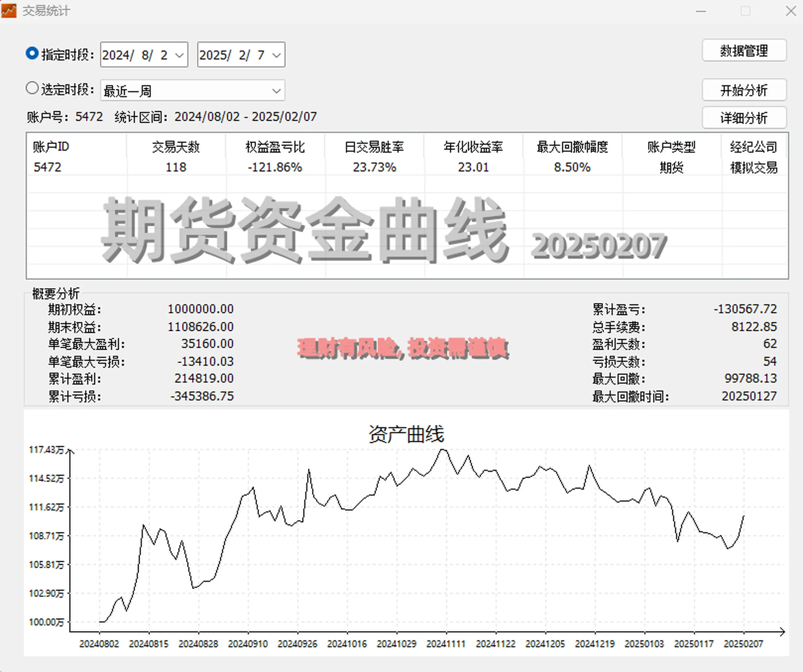The height and width of the screenshot is (672, 803).
Task: Click the 交易天数 column header
Action: pyautogui.click(x=176, y=147)
